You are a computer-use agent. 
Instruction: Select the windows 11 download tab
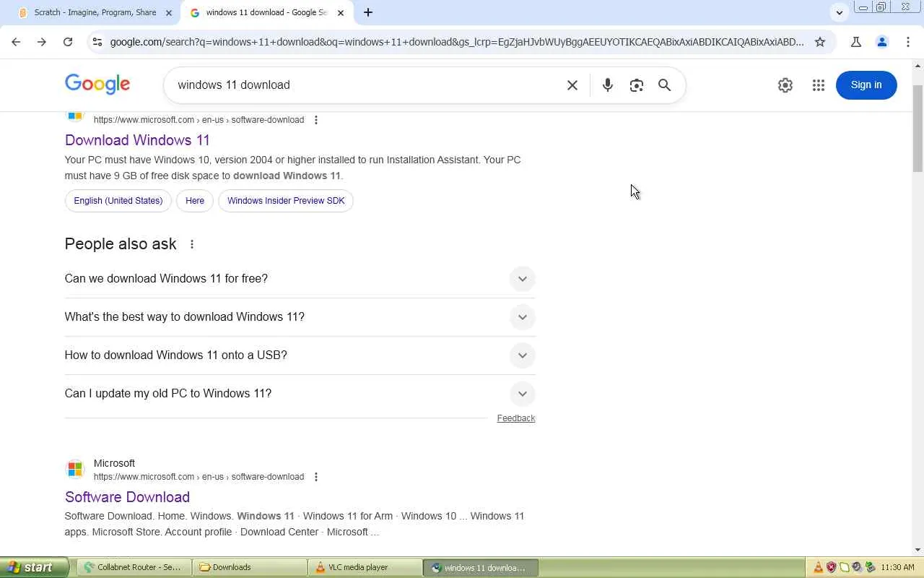click(266, 12)
